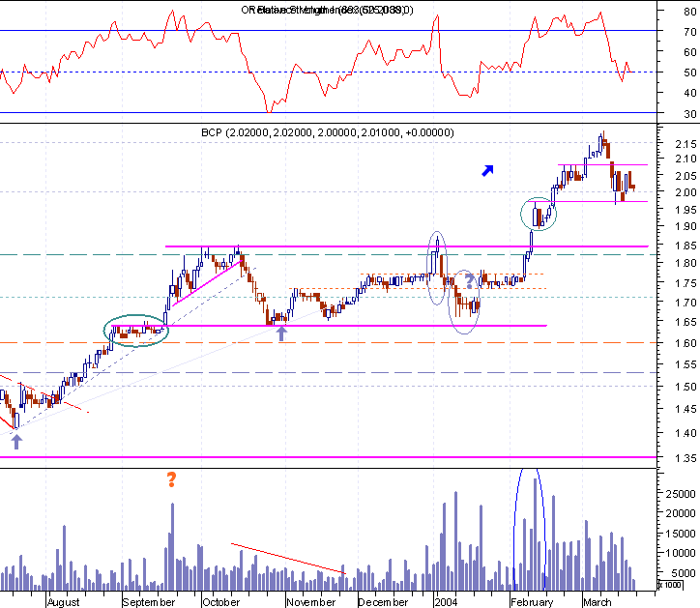Viewport: 700px width, 608px height.
Task: Click the 1.65 price scale value
Action: (685, 322)
